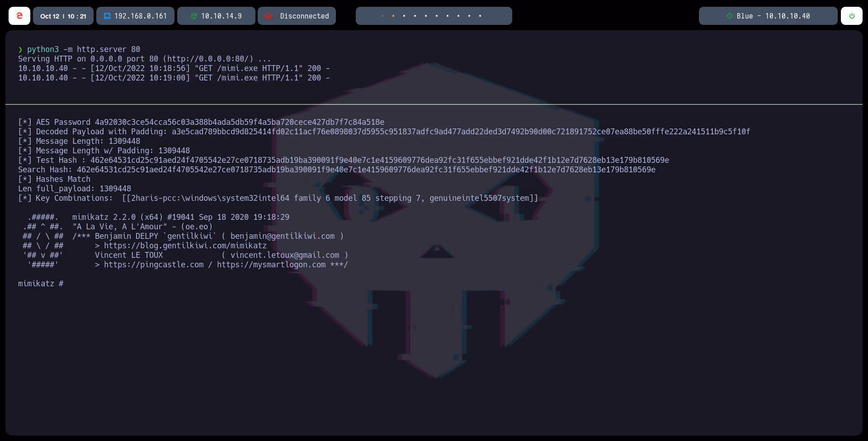Click the green VPN cube icon near 10.10.14.9
The height and width of the screenshot is (441, 868).
[194, 16]
